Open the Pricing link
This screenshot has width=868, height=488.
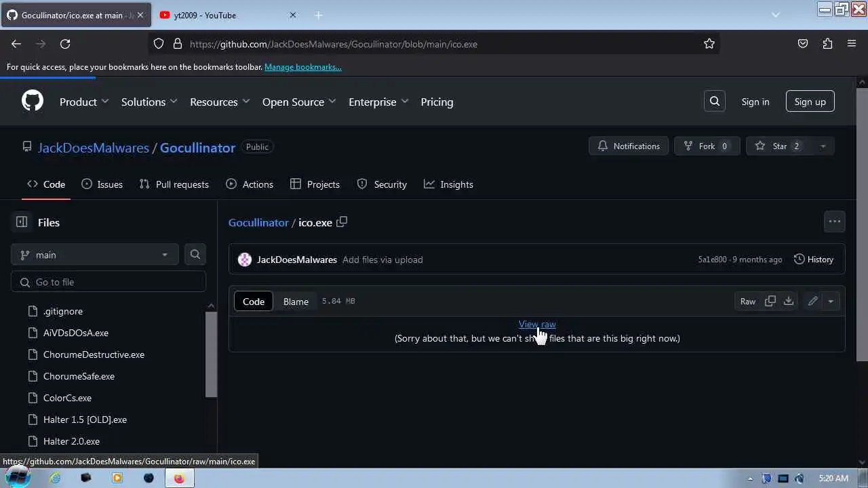pos(437,102)
